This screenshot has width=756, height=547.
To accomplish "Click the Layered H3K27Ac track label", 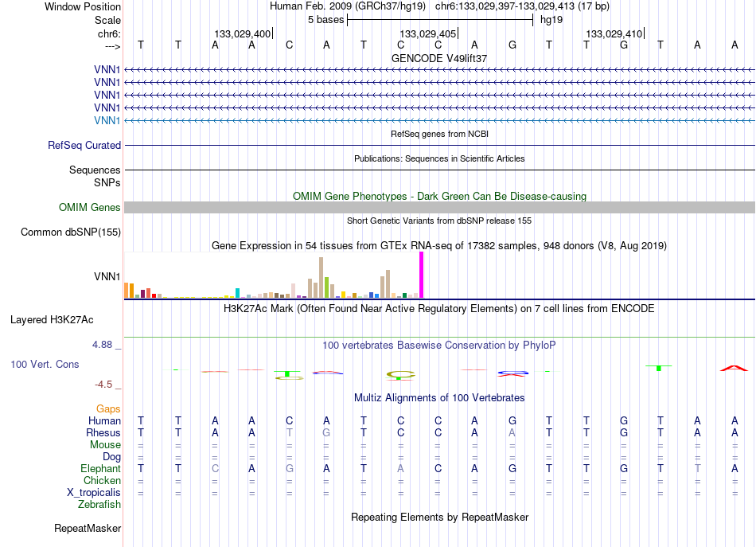I will [52, 320].
